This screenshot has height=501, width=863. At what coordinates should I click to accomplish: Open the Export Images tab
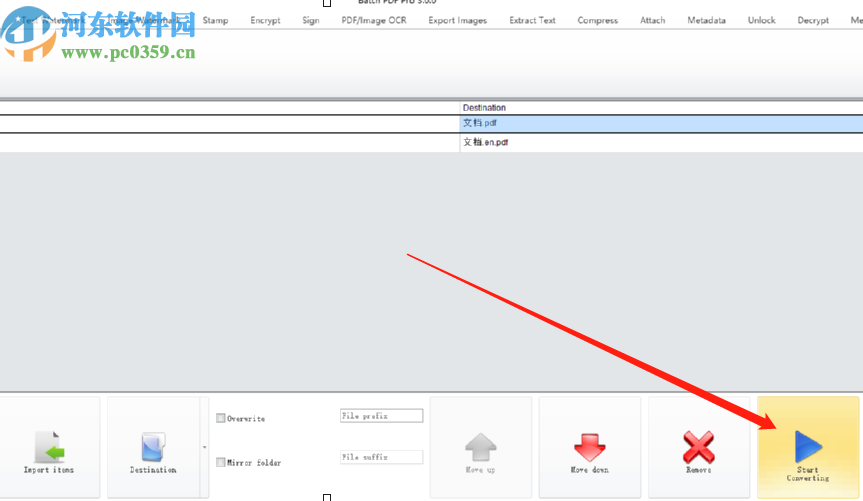458,20
